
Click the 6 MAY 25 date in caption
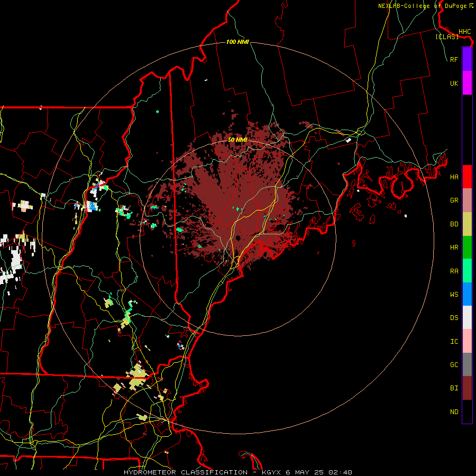coord(305,472)
